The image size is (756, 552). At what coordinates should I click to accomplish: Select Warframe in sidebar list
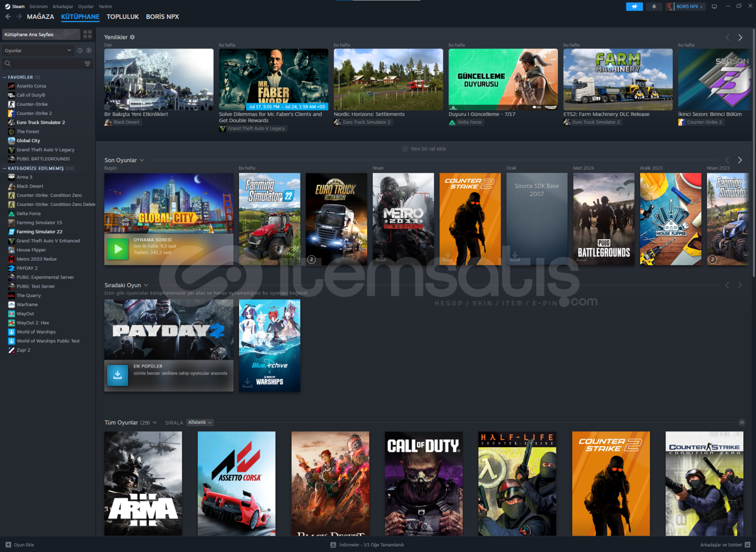tap(27, 305)
